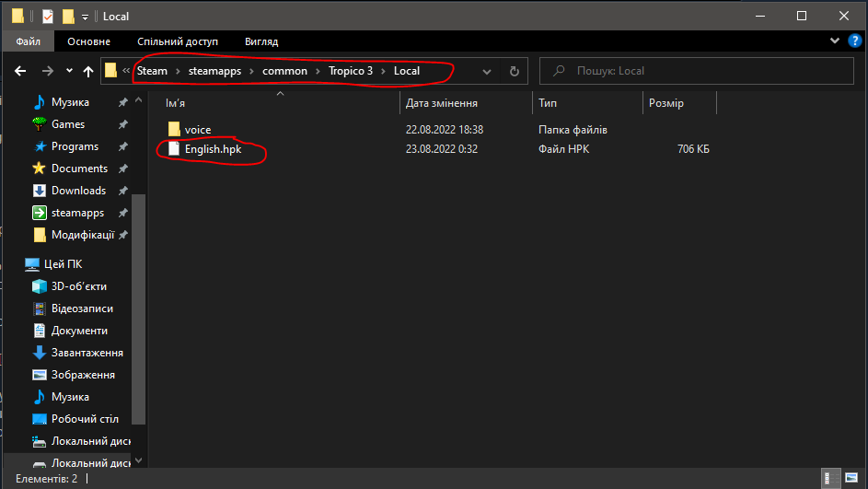This screenshot has width=868, height=489.
Task: Select the English.hpk file
Action: pos(214,149)
